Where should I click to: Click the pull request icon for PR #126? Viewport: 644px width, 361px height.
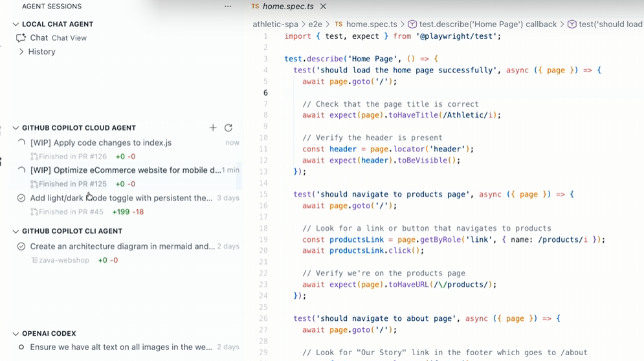34,157
